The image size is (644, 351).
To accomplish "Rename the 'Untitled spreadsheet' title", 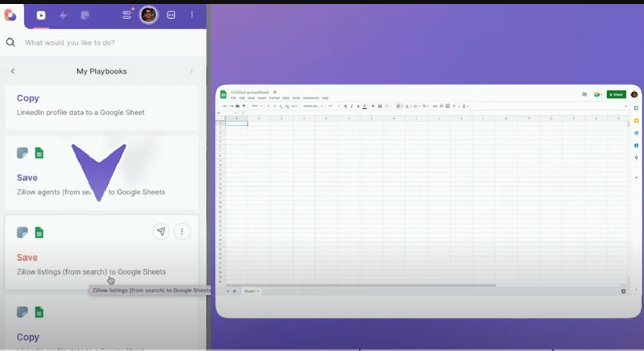I will [x=250, y=92].
